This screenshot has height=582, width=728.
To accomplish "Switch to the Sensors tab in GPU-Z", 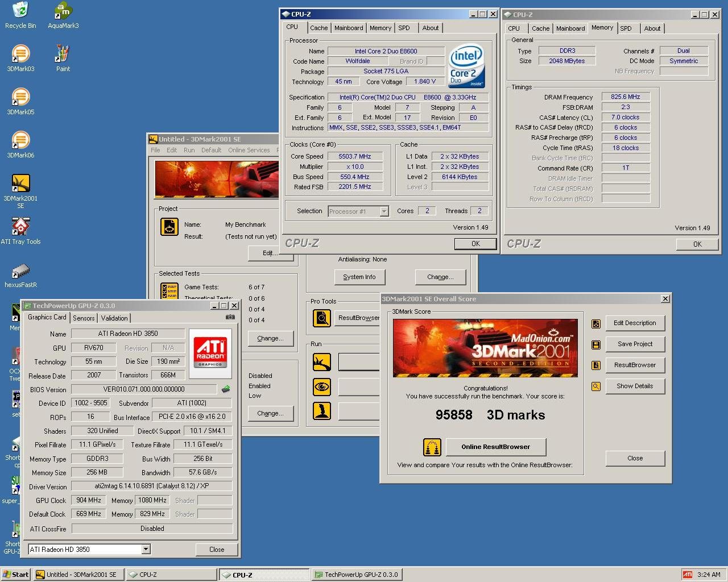I will (84, 318).
